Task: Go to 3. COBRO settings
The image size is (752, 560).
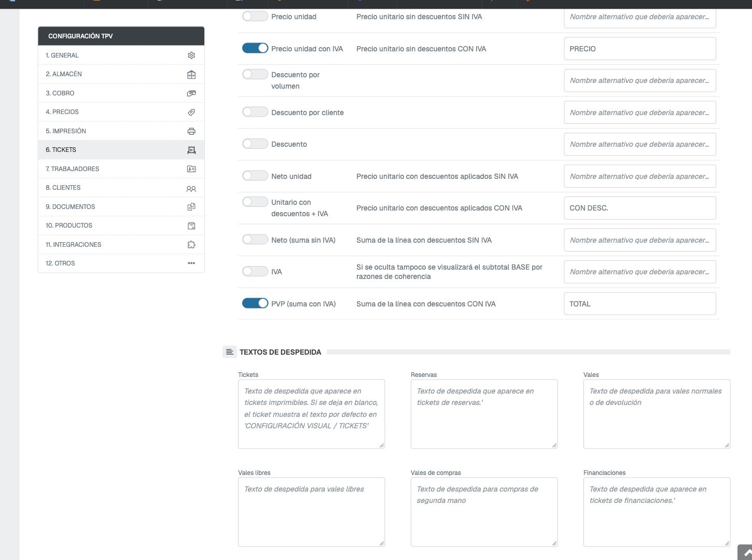Action: (121, 93)
